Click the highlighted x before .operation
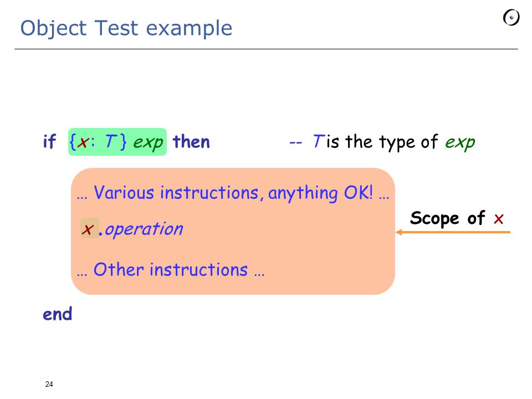The height and width of the screenshot is (399, 532). [x=90, y=228]
